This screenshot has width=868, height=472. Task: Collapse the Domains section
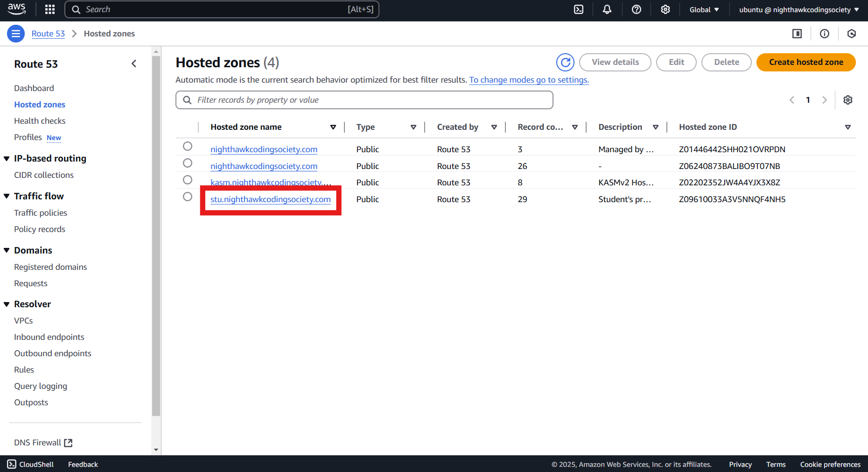tap(7, 250)
